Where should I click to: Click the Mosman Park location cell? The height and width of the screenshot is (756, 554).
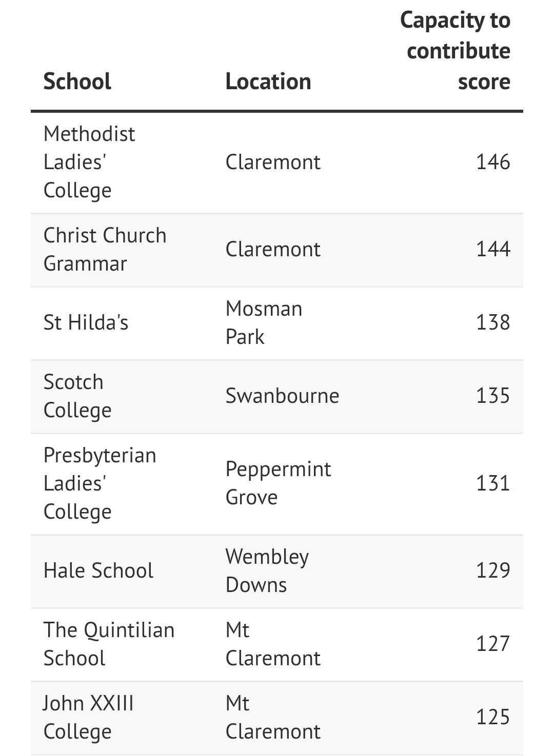click(264, 322)
